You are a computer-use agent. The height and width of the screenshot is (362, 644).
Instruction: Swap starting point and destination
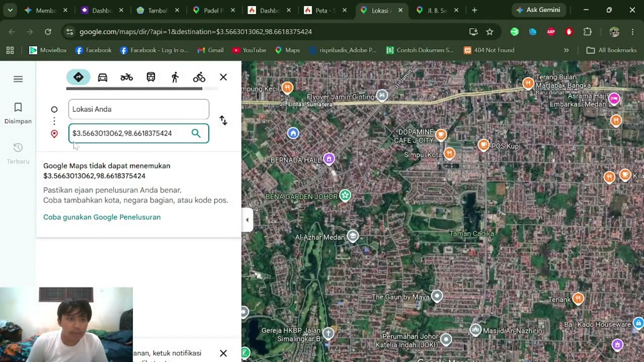coord(223,121)
